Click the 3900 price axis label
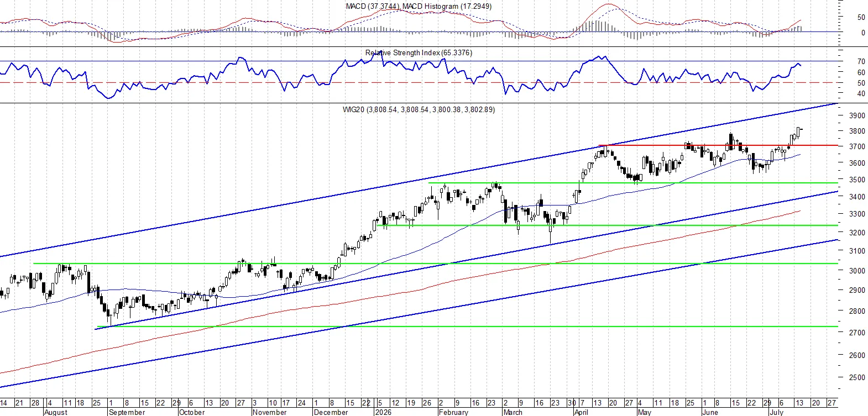The height and width of the screenshot is (416, 868). [857, 115]
